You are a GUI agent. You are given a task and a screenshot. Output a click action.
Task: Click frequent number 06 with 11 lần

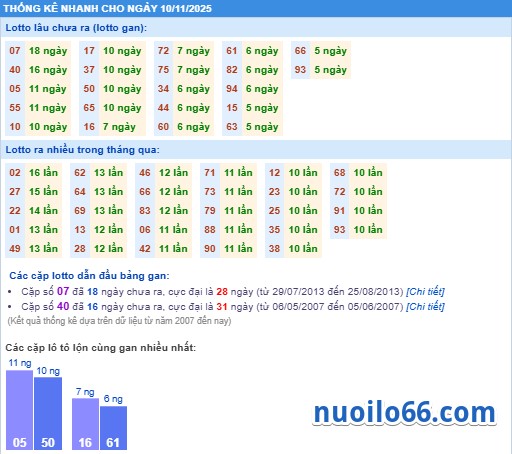pyautogui.click(x=145, y=230)
